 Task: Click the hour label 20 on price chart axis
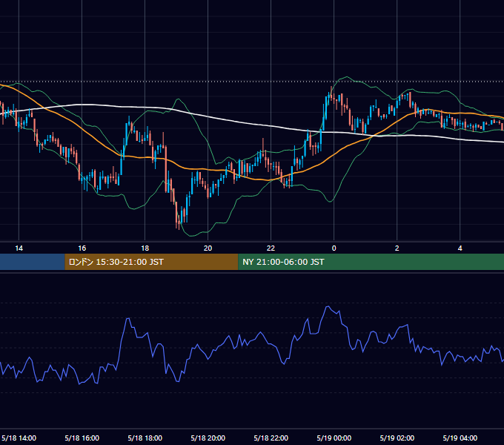tap(208, 248)
